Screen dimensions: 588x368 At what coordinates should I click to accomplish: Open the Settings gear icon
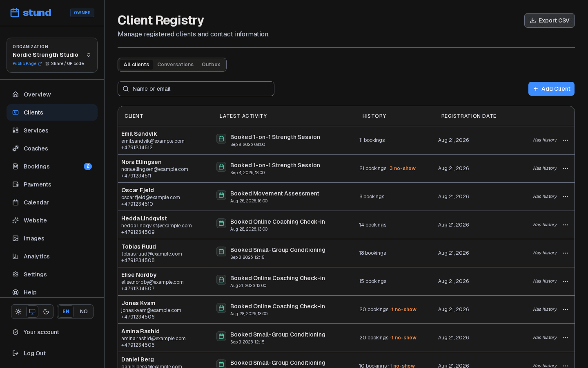pos(16,274)
